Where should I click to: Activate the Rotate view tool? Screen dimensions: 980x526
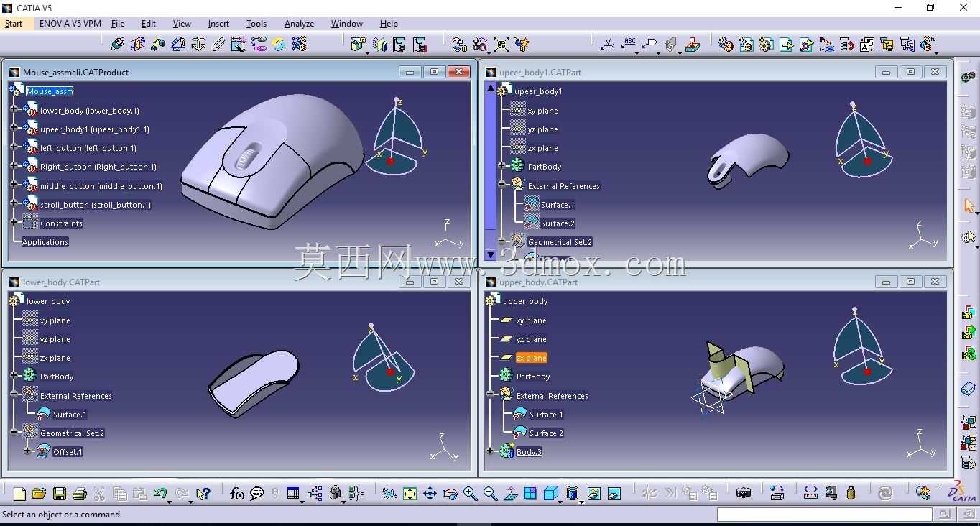tap(450, 493)
